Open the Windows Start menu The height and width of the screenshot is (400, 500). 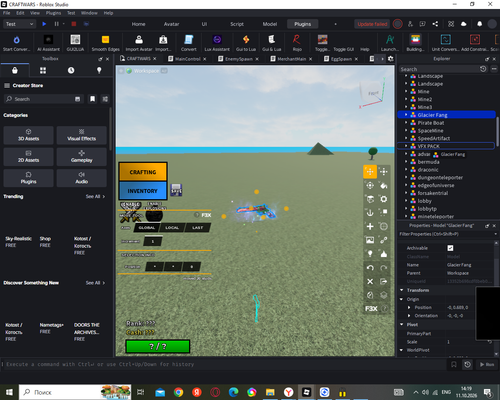point(9,392)
